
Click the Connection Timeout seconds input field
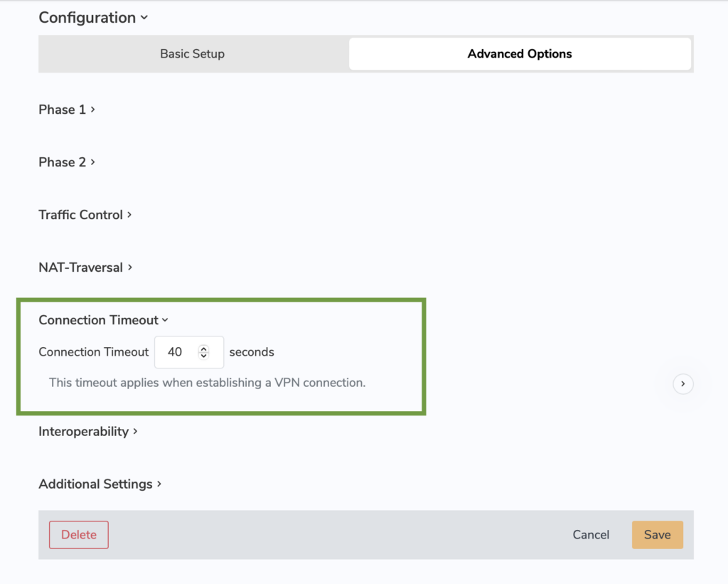(x=189, y=352)
